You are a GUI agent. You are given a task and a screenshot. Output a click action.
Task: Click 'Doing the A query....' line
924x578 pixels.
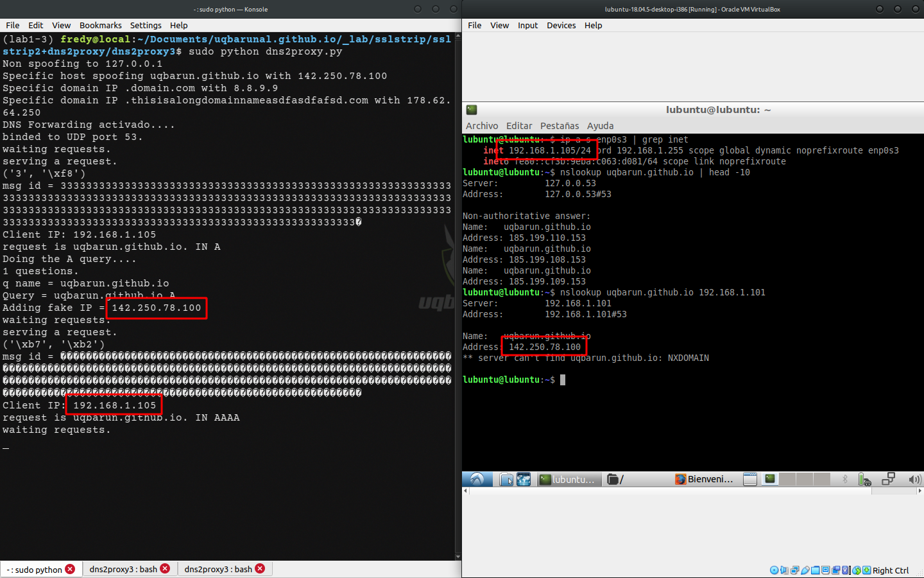pos(69,259)
